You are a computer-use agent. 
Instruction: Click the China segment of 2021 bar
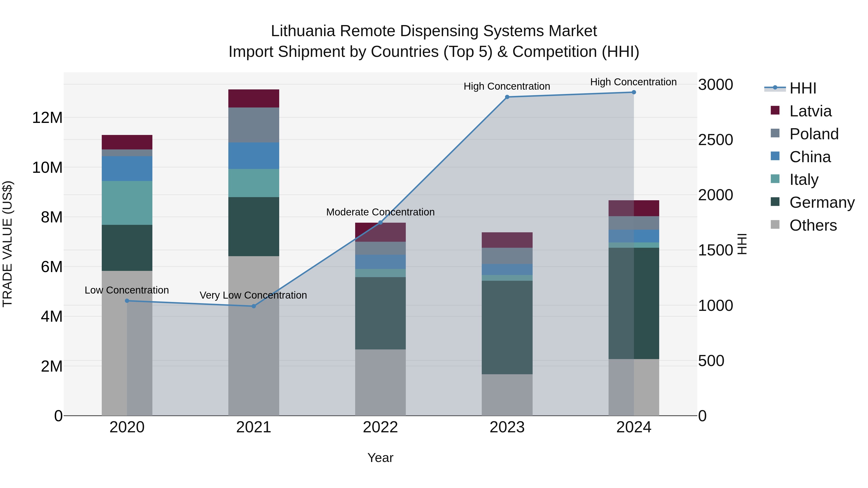[254, 156]
